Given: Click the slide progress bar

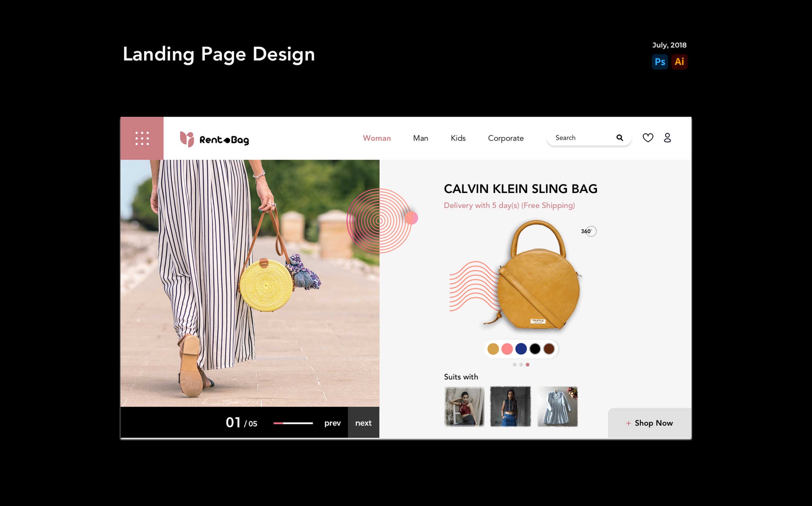Looking at the screenshot, I should coord(293,423).
